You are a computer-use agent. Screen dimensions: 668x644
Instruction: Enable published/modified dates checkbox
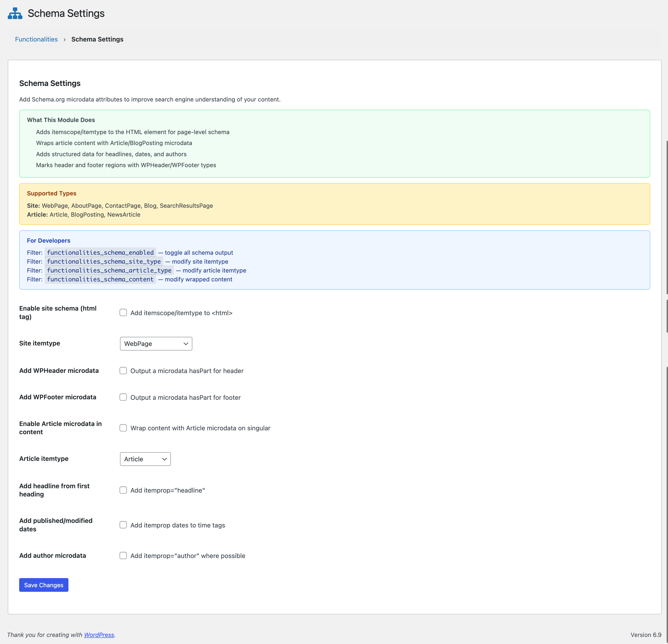[x=123, y=525]
